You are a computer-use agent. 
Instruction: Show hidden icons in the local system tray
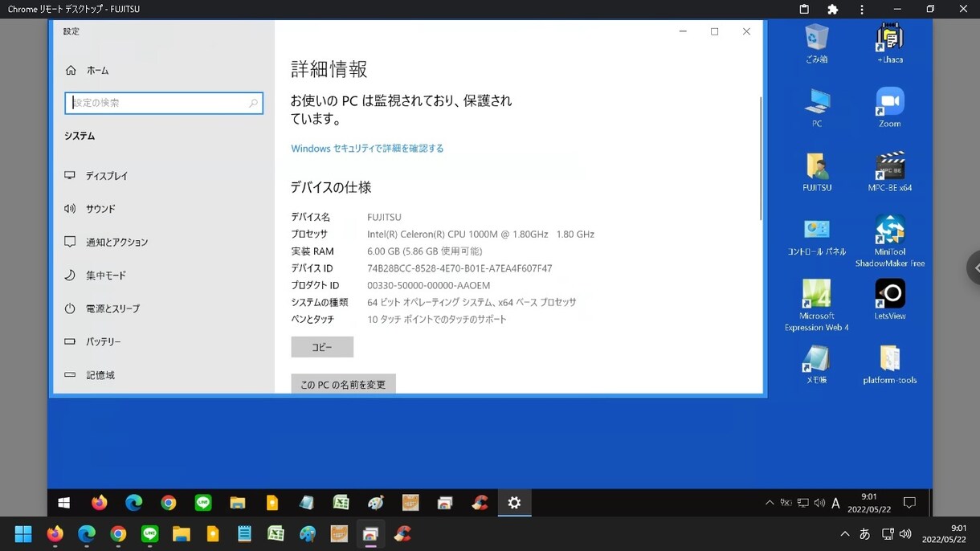point(844,534)
